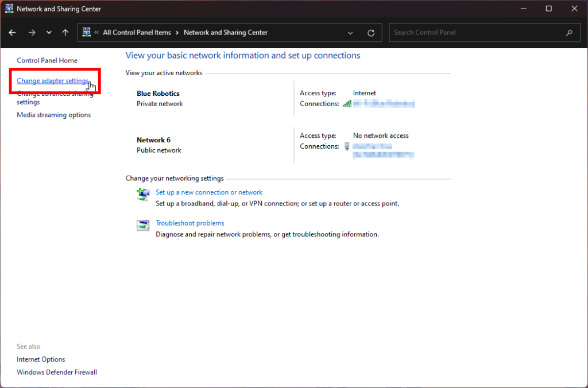This screenshot has height=388, width=588.
Task: Click the Up one level arrow
Action: (65, 33)
